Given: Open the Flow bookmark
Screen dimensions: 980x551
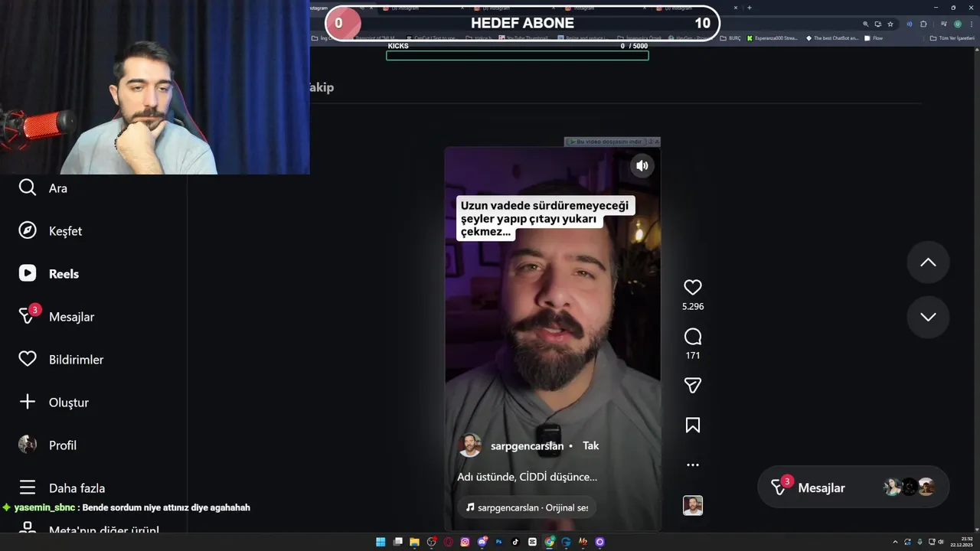Looking at the screenshot, I should pos(874,38).
